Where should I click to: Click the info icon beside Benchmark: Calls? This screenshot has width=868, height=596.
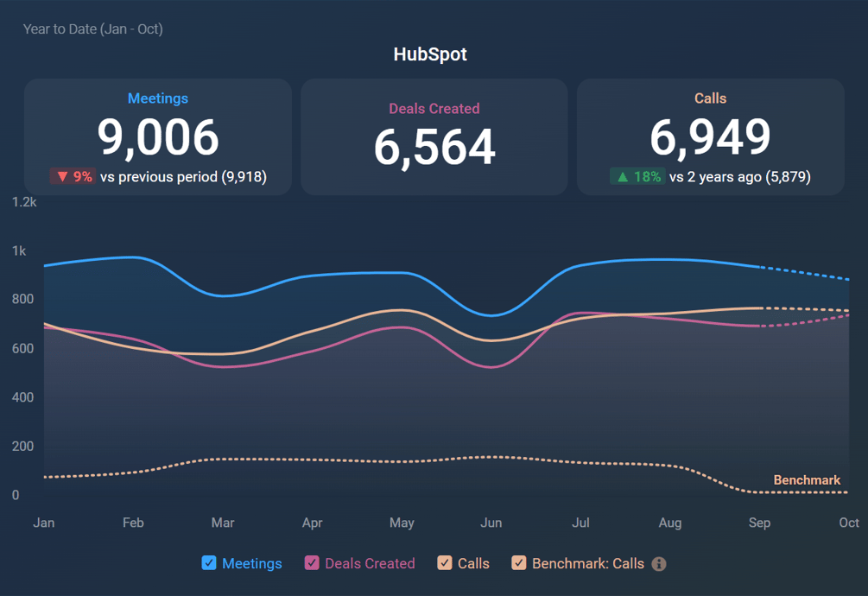pyautogui.click(x=659, y=564)
